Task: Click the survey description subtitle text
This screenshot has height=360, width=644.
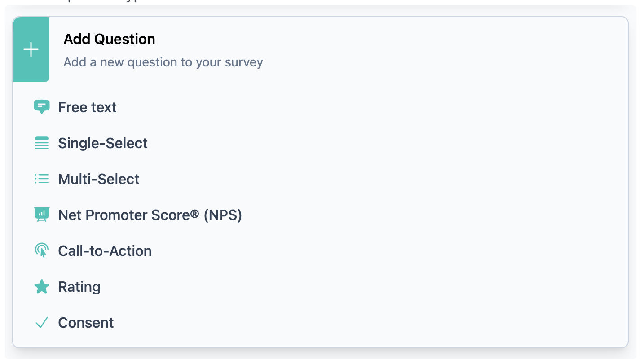Action: pos(163,62)
